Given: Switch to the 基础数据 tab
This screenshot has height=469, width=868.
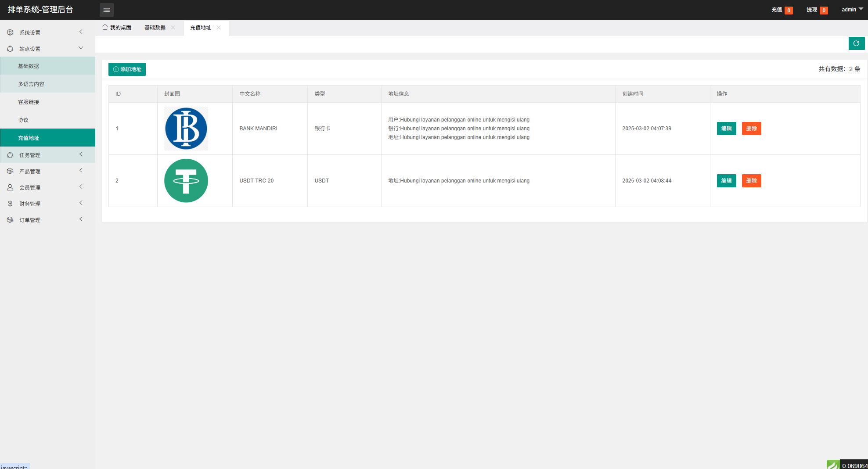Looking at the screenshot, I should tap(155, 28).
